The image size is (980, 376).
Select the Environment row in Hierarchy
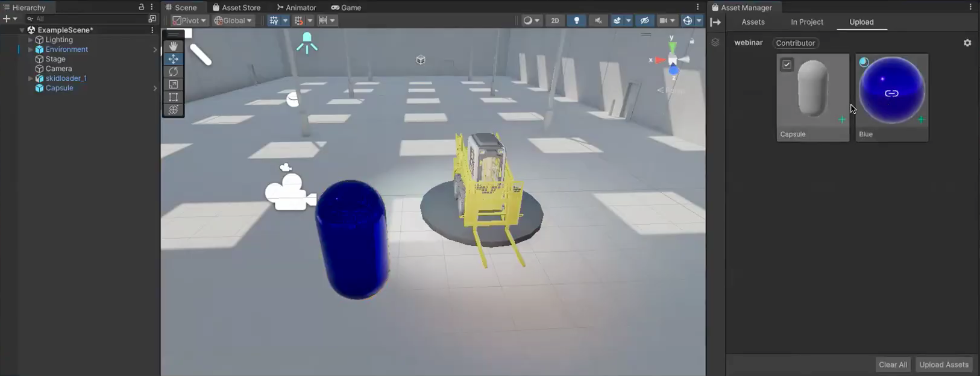point(66,49)
